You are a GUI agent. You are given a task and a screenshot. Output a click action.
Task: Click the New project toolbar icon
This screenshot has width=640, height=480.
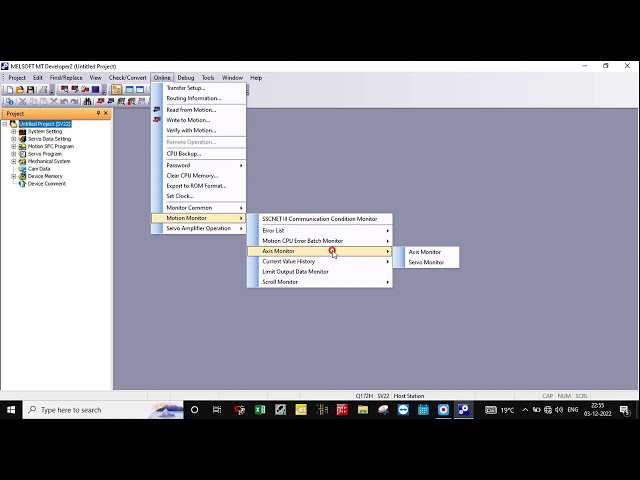[9, 89]
